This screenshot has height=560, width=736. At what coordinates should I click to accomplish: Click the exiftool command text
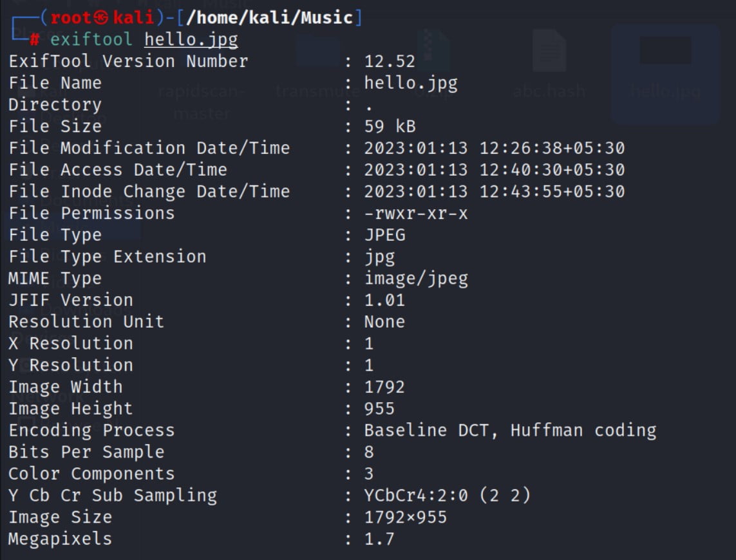pos(91,40)
